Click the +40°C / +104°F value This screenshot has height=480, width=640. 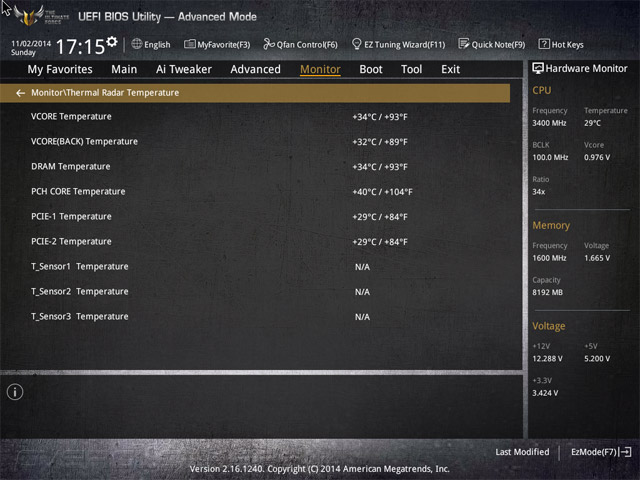382,192
